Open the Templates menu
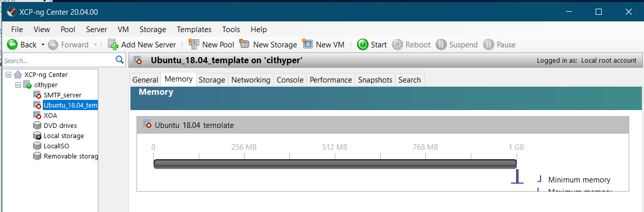Screen dimensions: 644x212 pos(194,30)
